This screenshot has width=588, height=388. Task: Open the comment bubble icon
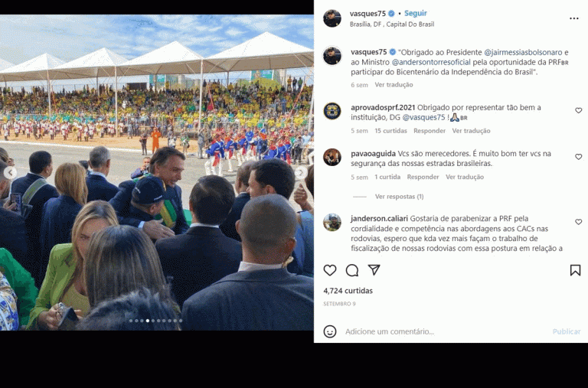tap(352, 270)
